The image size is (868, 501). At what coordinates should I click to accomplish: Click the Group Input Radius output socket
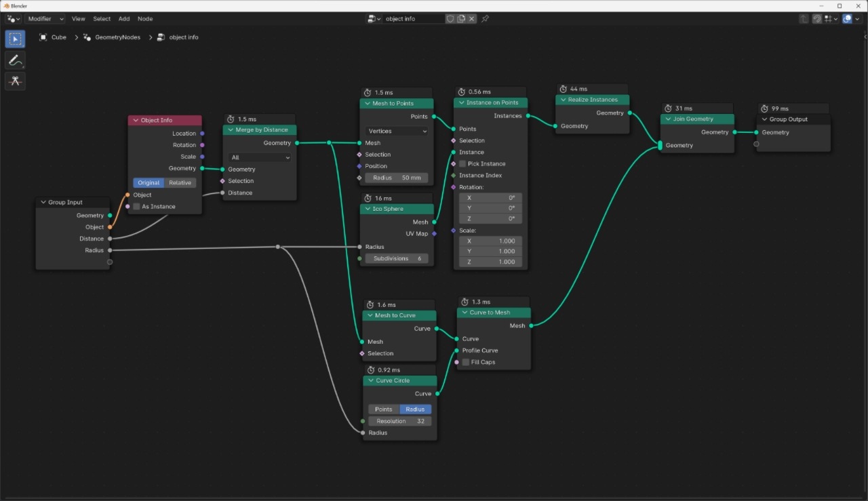pyautogui.click(x=110, y=250)
